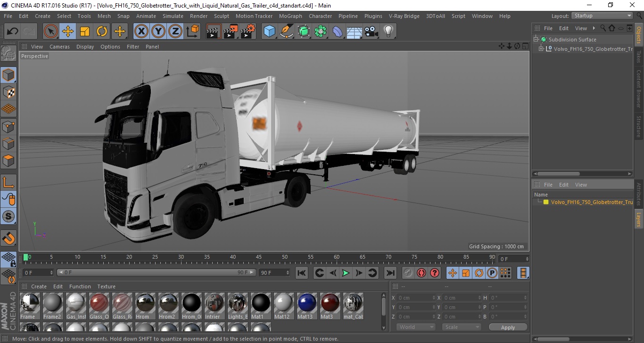Image resolution: width=644 pixels, height=343 pixels.
Task: Click Objects manager search magnifier icon
Action: point(603,28)
